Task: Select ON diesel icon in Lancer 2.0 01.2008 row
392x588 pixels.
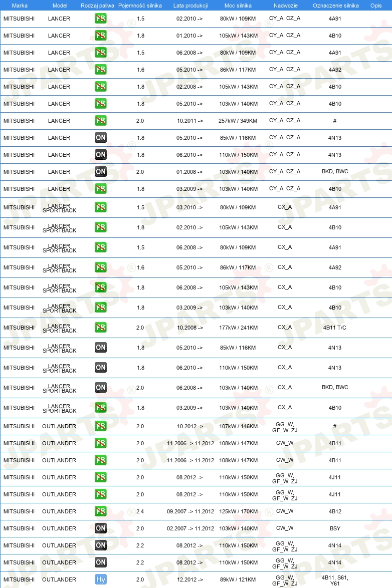Action: click(100, 172)
